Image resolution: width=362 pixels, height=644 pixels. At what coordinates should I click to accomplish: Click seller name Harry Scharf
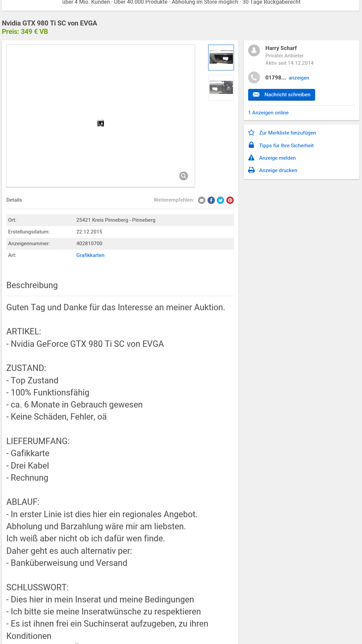(x=281, y=48)
